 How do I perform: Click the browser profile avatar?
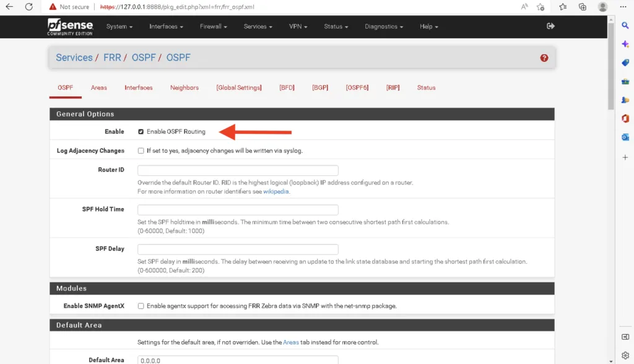click(x=602, y=7)
